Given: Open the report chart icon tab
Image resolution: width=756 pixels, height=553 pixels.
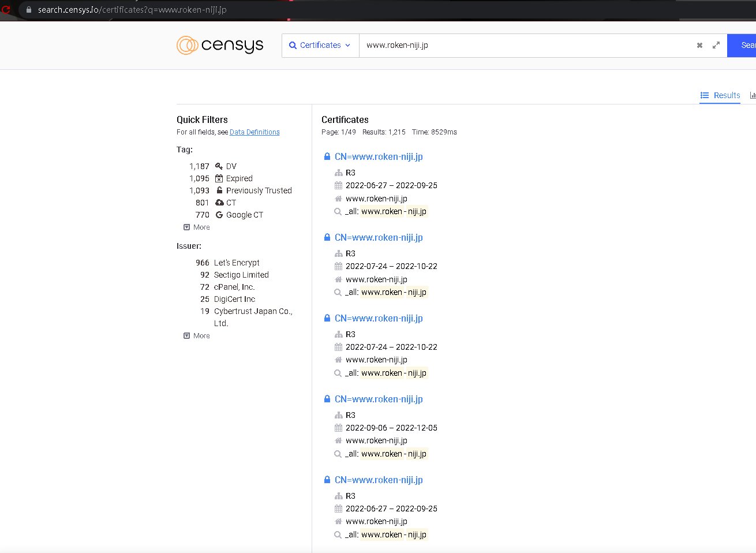Looking at the screenshot, I should [x=753, y=95].
